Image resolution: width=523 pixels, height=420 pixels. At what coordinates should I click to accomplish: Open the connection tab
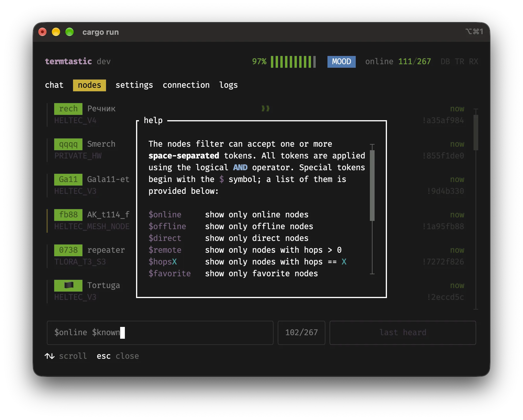point(186,85)
